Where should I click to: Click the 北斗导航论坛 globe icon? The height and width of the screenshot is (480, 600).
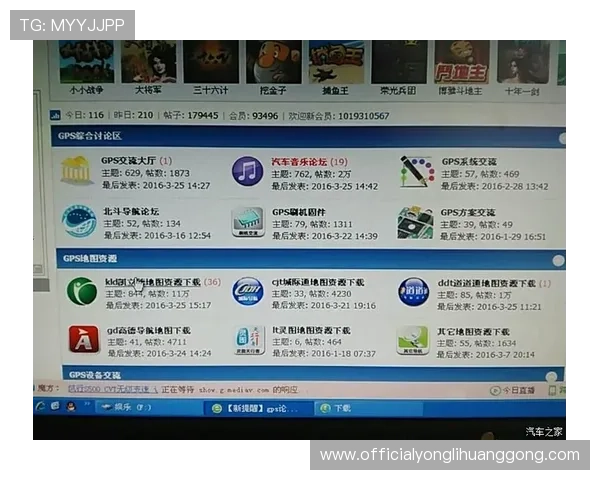tap(79, 222)
